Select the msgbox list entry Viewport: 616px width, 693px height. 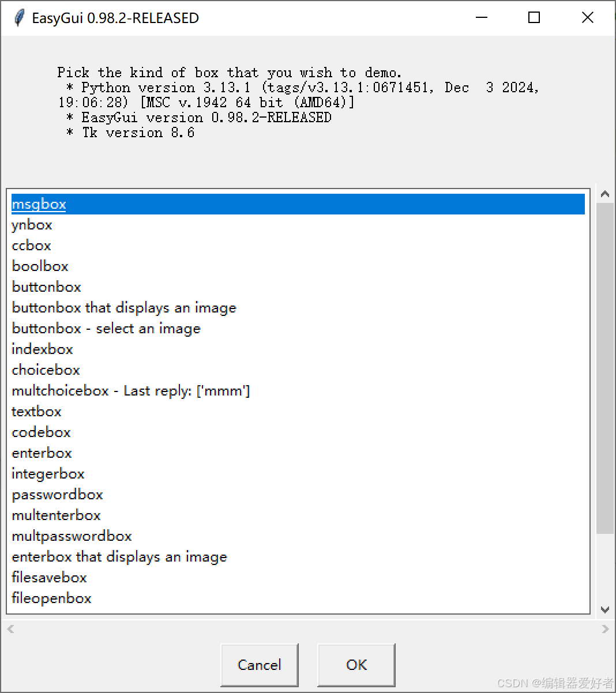[298, 204]
